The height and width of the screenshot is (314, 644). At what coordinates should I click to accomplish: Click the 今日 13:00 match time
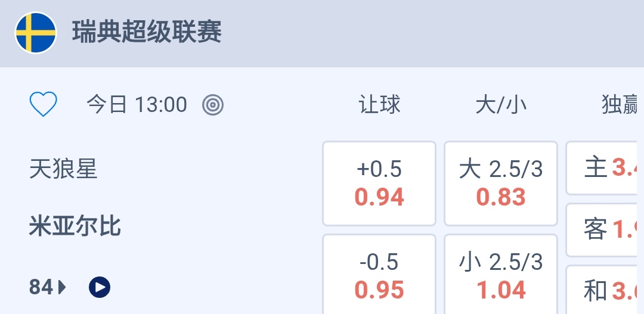(x=137, y=105)
